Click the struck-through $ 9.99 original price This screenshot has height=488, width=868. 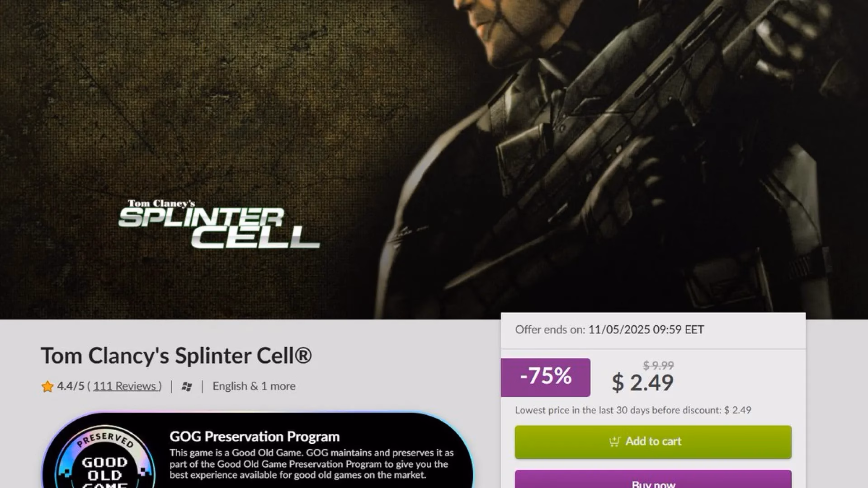click(658, 365)
